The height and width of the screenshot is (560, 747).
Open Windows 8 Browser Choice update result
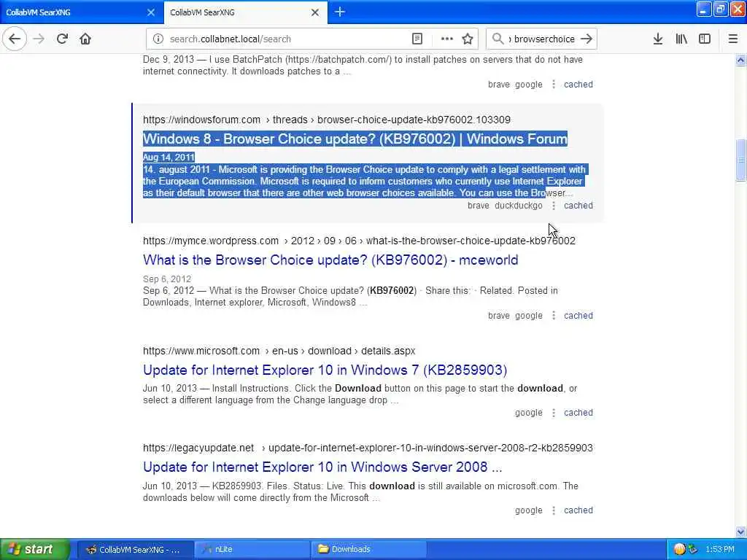355,139
